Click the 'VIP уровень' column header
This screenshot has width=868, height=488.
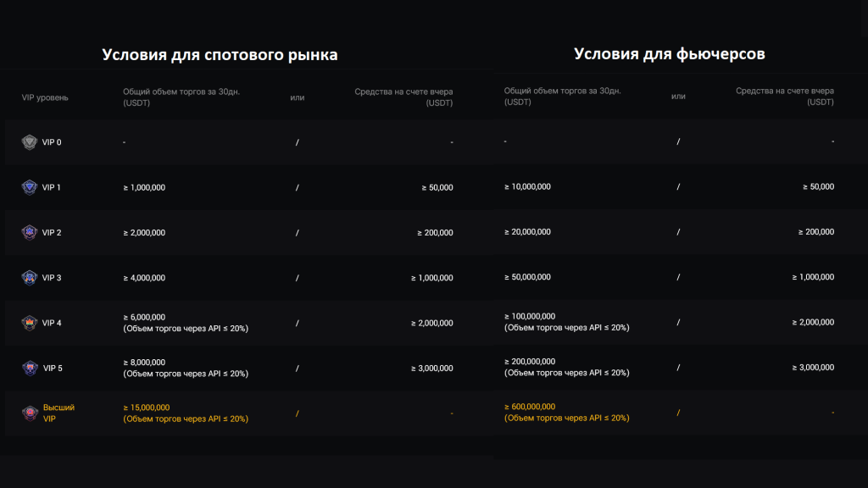coord(45,97)
